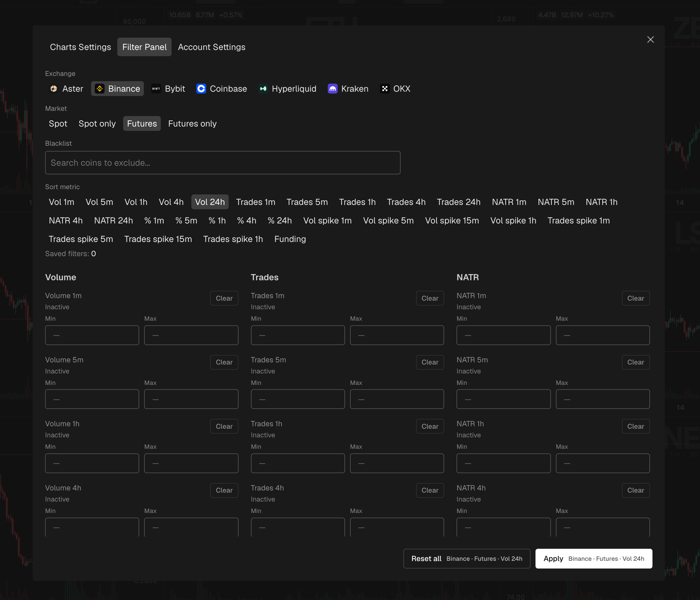Sort by Vol spike 15m

coord(452,221)
